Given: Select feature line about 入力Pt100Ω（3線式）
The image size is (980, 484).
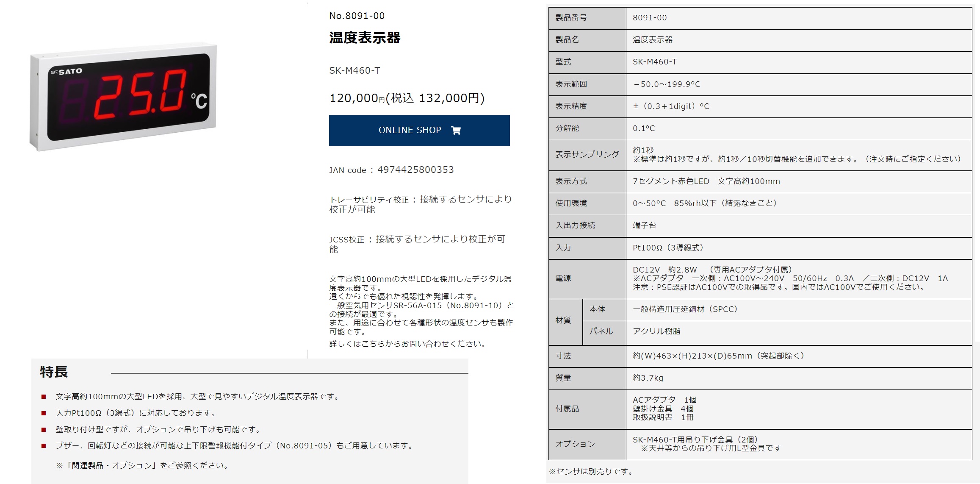Looking at the screenshot, I should [137, 413].
